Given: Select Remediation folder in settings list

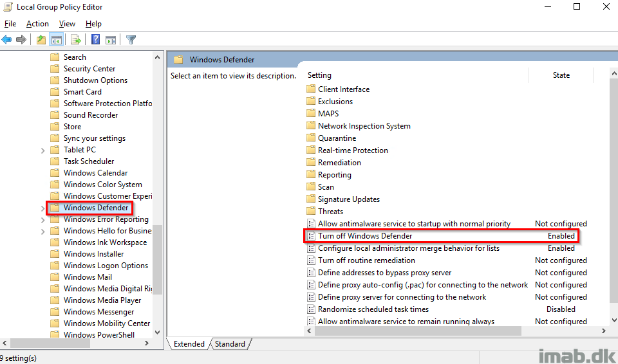Looking at the screenshot, I should point(339,163).
